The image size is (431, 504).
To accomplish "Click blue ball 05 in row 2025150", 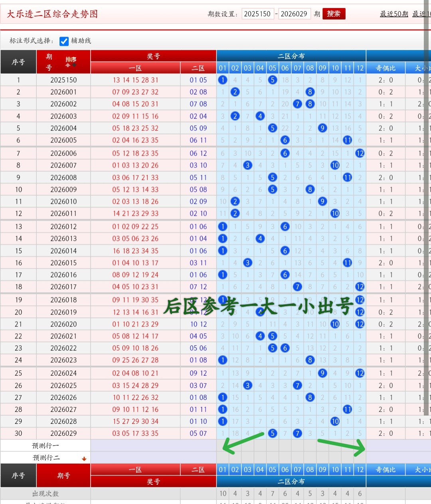I will 273,80.
